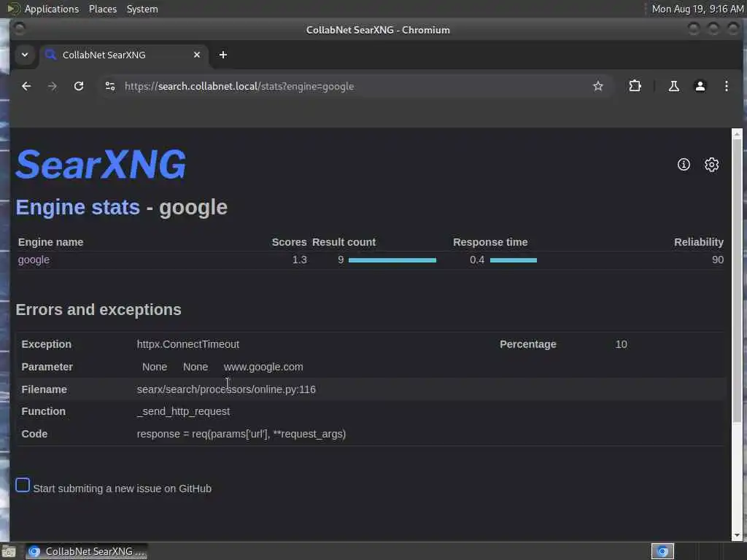Select CollabNet SearXNG taskbar window button

click(87, 551)
